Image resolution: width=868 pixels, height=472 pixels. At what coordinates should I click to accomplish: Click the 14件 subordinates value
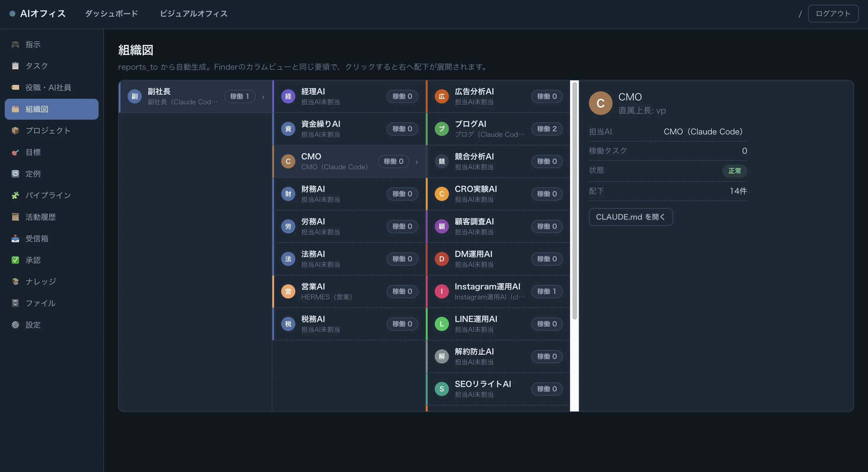coord(738,191)
